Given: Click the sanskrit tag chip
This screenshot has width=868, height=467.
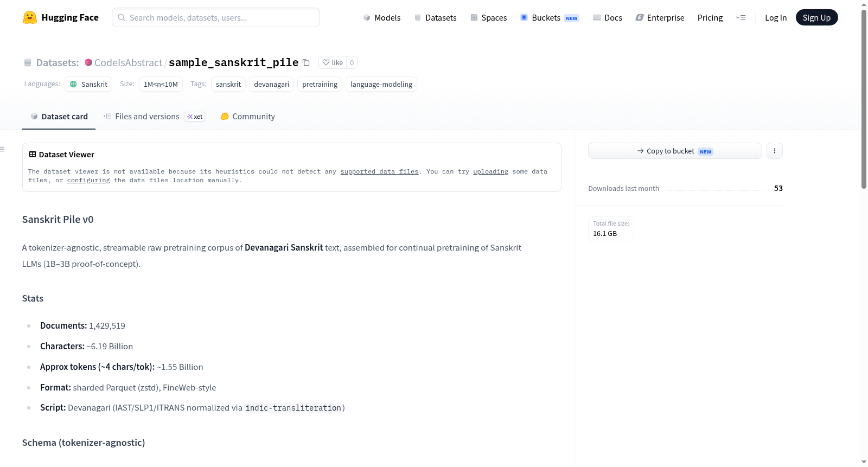Looking at the screenshot, I should click(228, 84).
